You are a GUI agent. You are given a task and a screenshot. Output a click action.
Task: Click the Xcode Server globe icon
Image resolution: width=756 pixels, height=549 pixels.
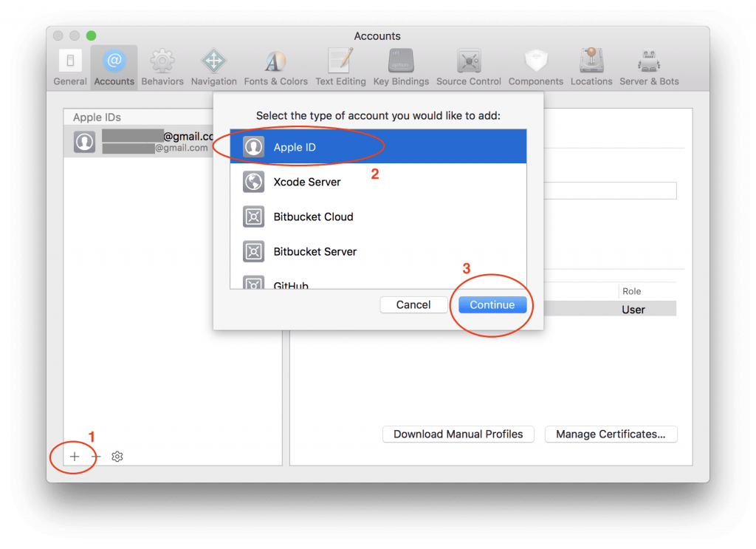coord(254,182)
